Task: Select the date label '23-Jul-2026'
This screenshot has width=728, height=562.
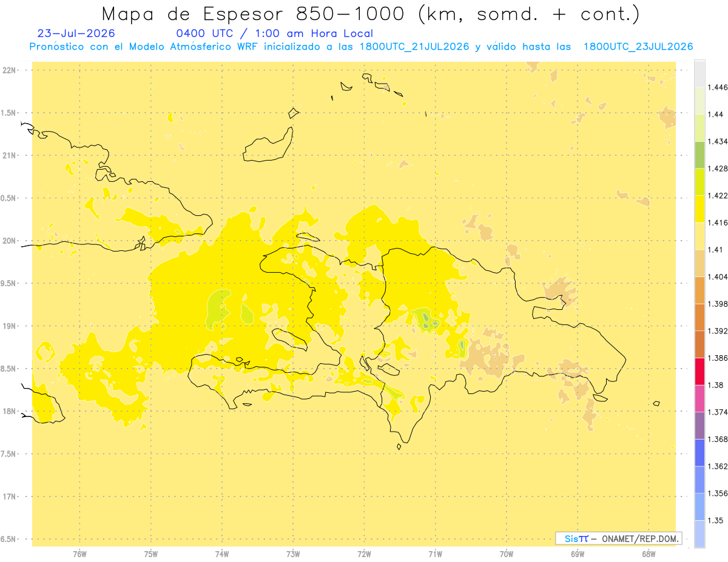Action: [76, 34]
